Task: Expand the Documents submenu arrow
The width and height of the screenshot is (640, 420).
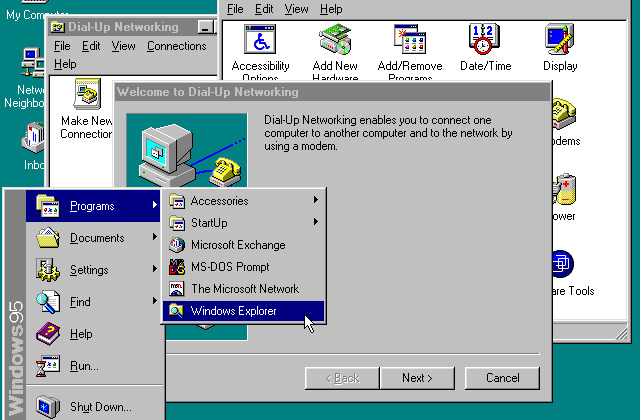Action: tap(155, 236)
